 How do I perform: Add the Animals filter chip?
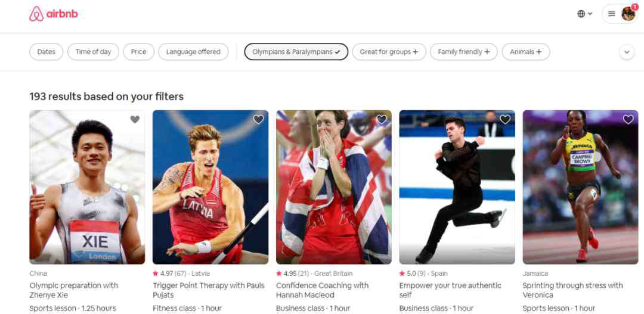[x=526, y=52]
